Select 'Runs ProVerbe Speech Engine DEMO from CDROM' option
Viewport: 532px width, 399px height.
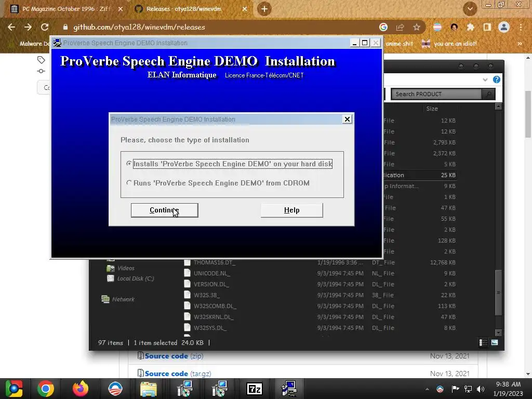tap(218, 183)
